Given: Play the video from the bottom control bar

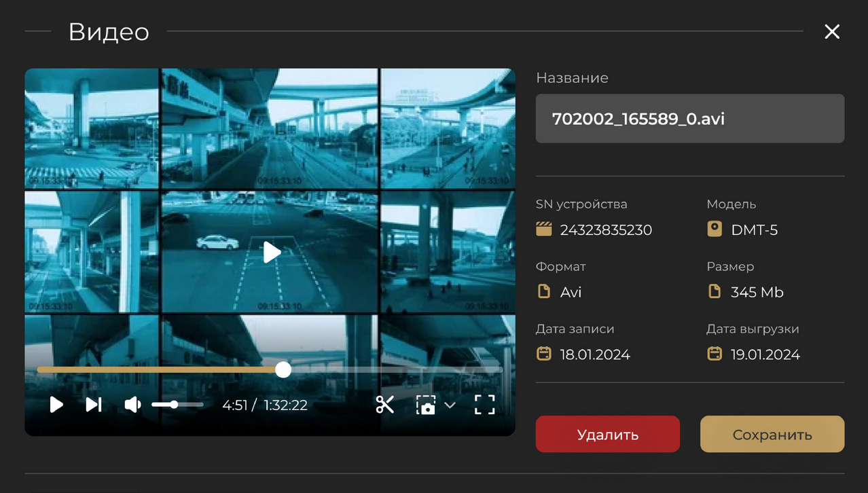Looking at the screenshot, I should point(56,405).
